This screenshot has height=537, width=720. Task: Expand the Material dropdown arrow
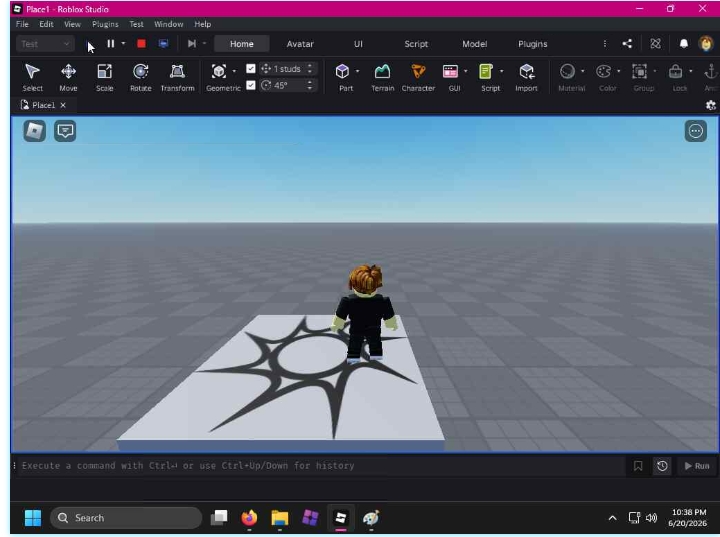(583, 71)
